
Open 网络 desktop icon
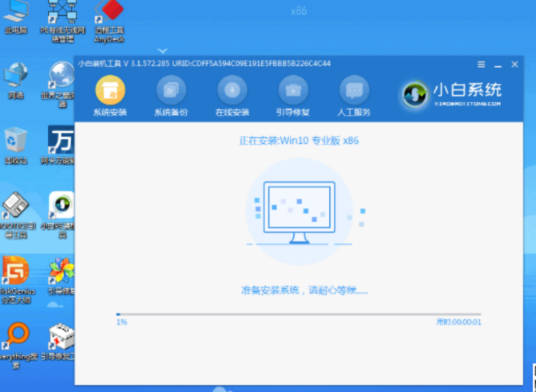(x=16, y=81)
